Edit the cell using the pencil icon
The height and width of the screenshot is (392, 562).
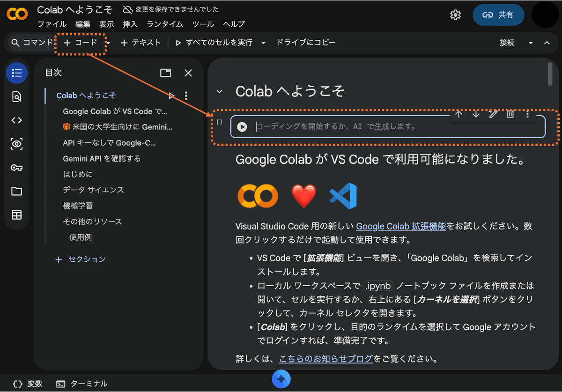pyautogui.click(x=493, y=114)
